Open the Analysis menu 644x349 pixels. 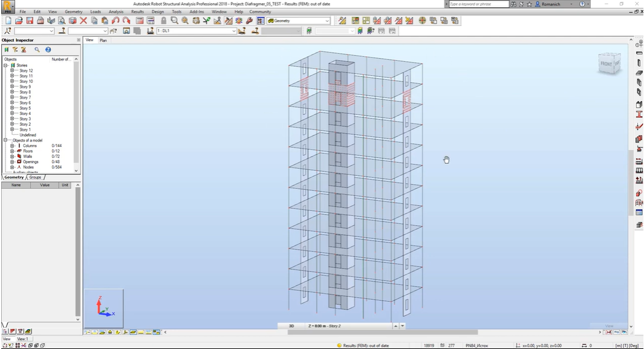click(116, 12)
